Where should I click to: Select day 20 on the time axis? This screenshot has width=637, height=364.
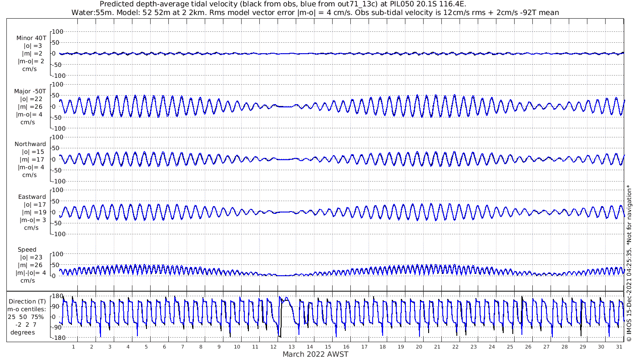pos(419,346)
